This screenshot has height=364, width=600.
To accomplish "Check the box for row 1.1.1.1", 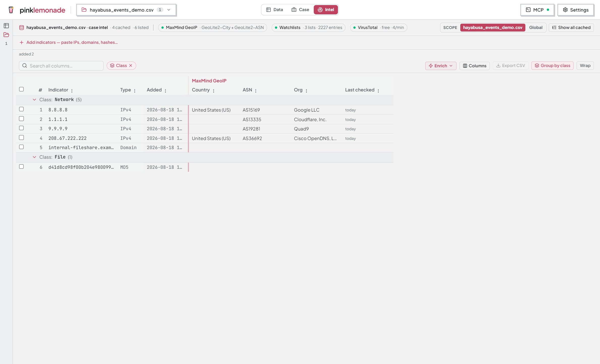I will [21, 119].
